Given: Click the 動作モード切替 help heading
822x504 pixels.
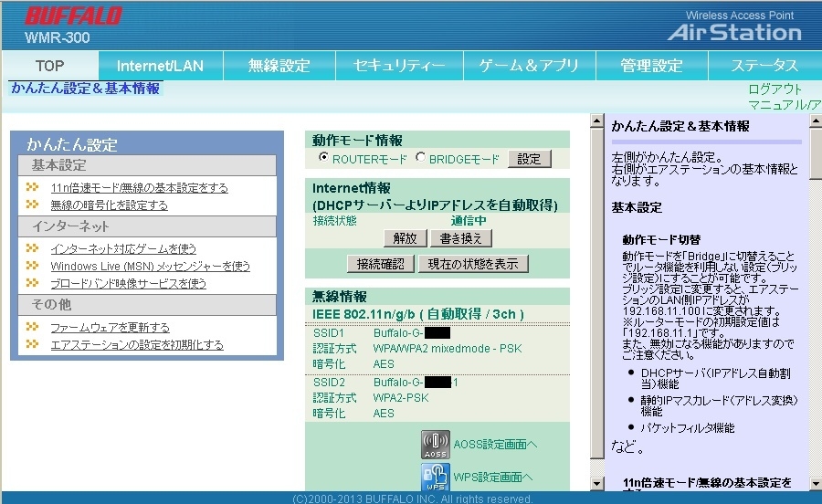Looking at the screenshot, I should pyautogui.click(x=661, y=240).
